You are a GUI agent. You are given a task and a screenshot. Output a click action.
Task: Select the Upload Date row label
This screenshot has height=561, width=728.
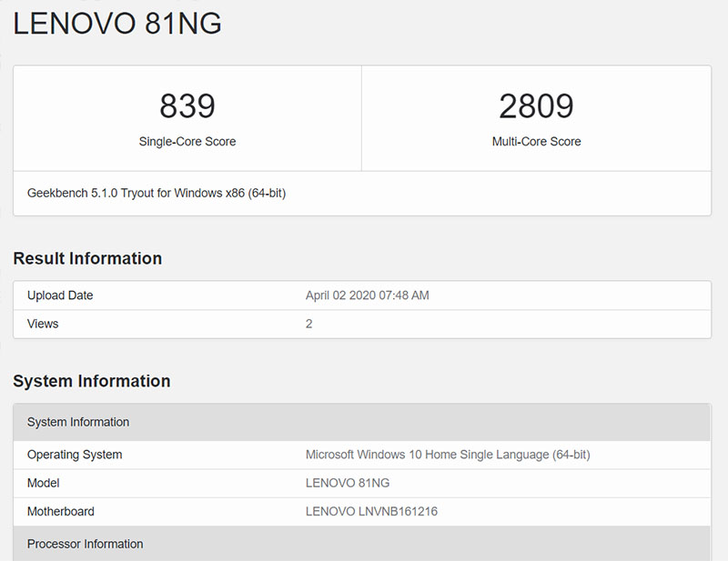pos(60,296)
